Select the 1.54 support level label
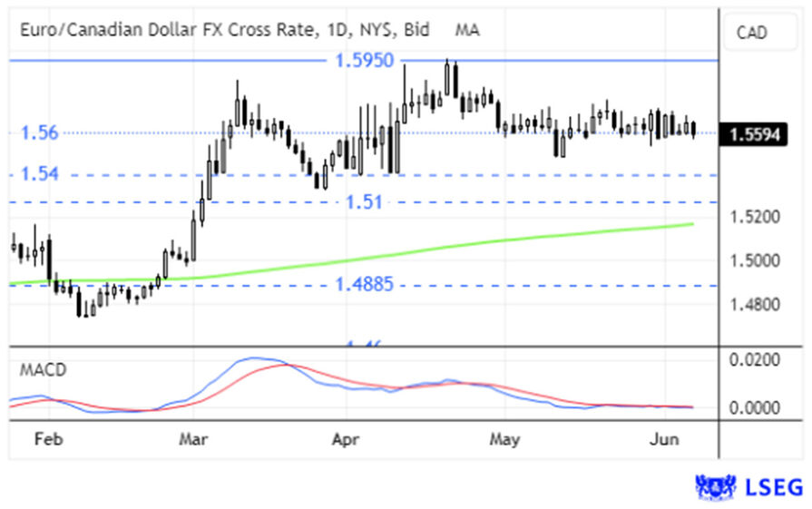 (x=39, y=174)
